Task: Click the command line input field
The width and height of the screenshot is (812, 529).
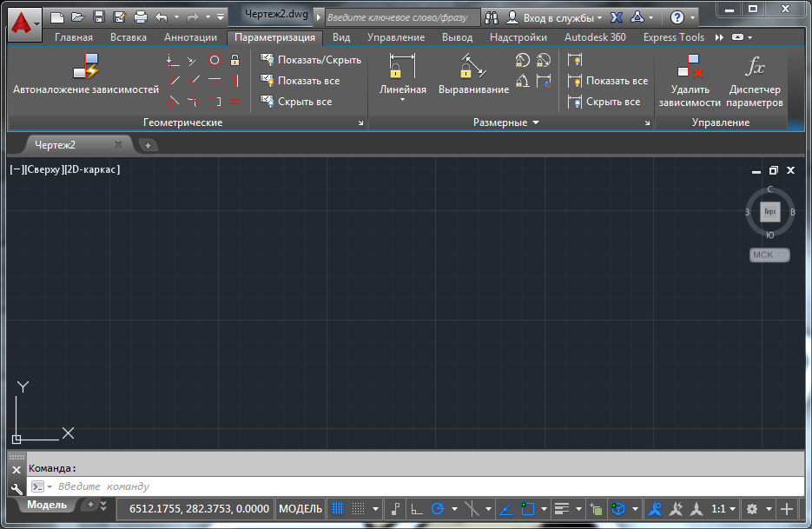Action: (414, 486)
